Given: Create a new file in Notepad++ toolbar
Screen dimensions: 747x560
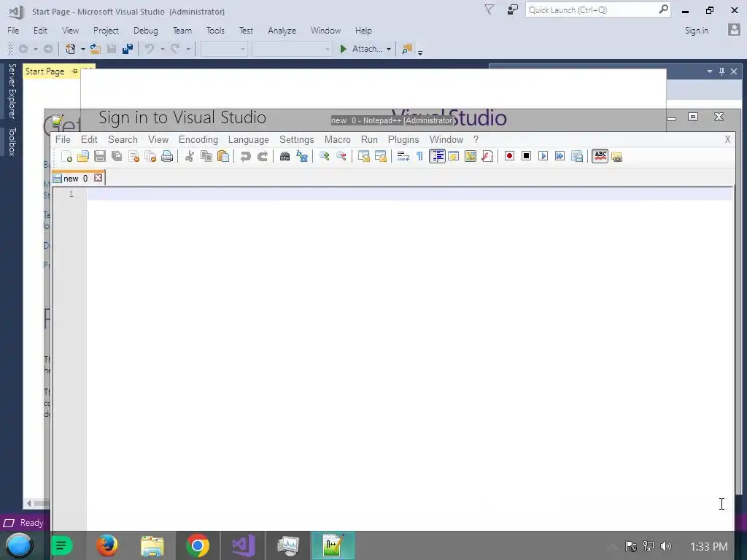Looking at the screenshot, I should (66, 156).
